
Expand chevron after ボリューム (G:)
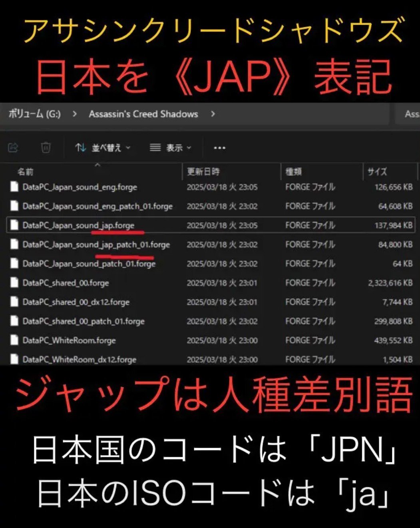pos(75,114)
